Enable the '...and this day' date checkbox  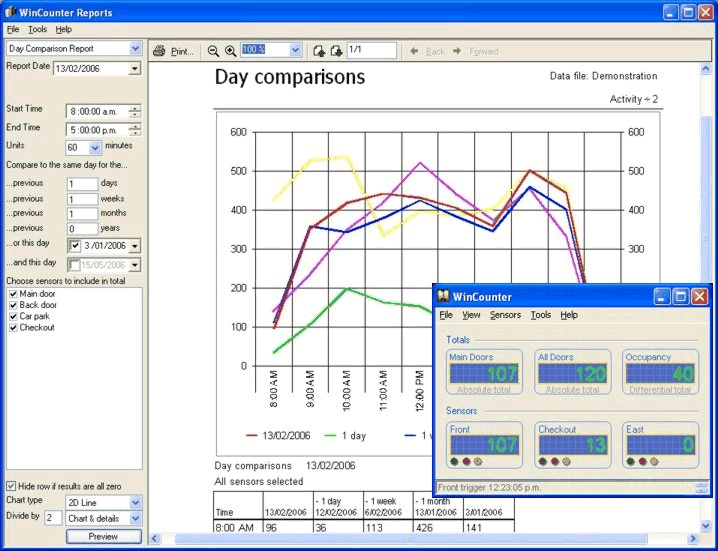[75, 265]
